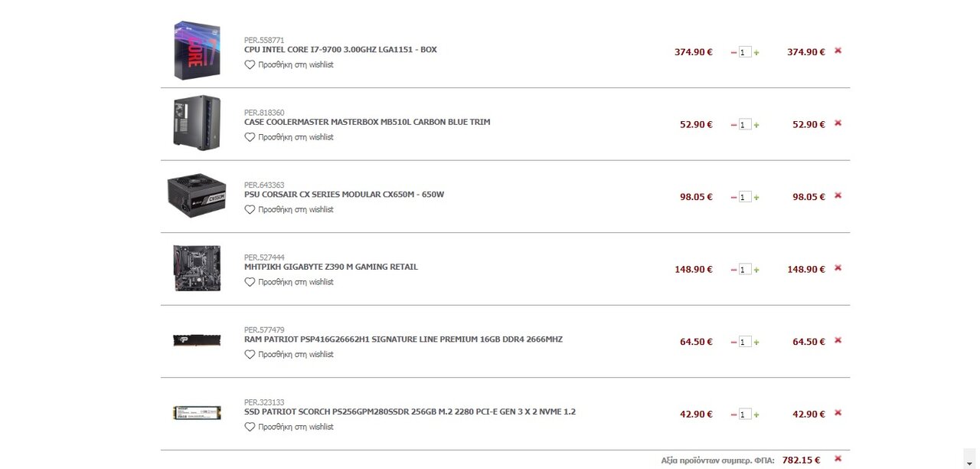The height and width of the screenshot is (469, 980).
Task: Click quantity field for Gigabyte Z390 motherboard
Action: pos(745,270)
